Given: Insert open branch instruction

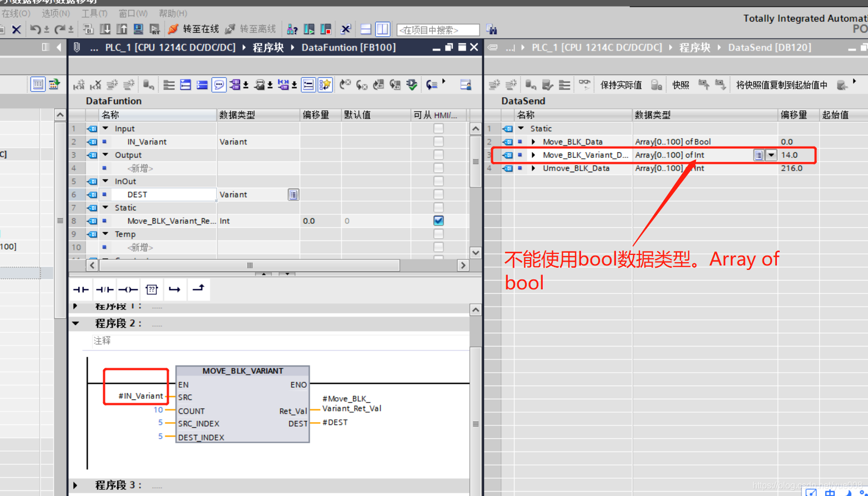Looking at the screenshot, I should click(x=175, y=289).
